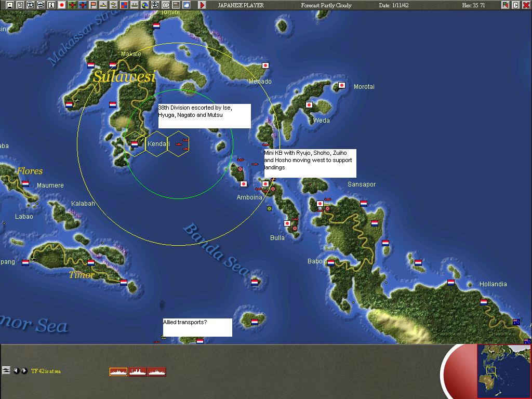Click the red arrow end turn icon
The image size is (532, 399).
coord(202,5)
